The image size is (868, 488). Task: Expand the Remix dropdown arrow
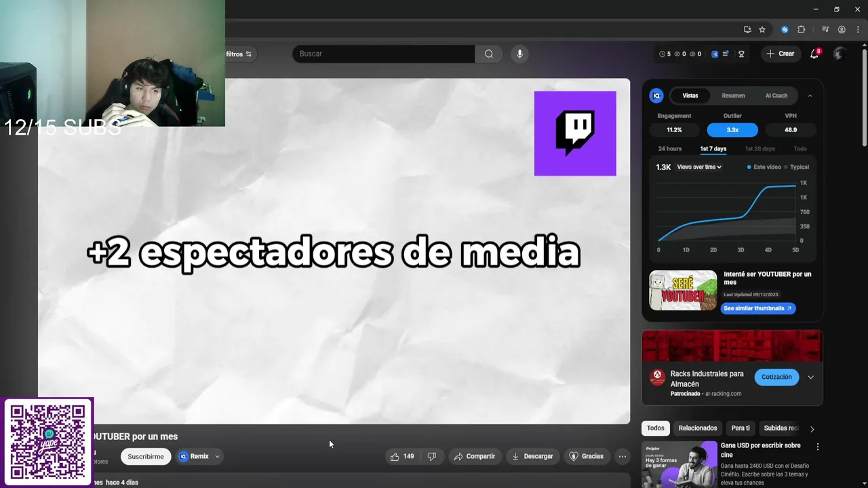217,456
